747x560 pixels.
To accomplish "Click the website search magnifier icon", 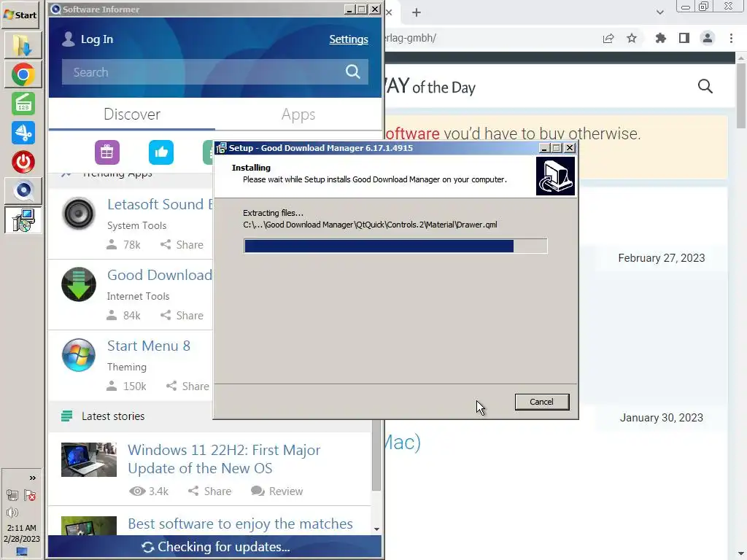I will pyautogui.click(x=705, y=86).
